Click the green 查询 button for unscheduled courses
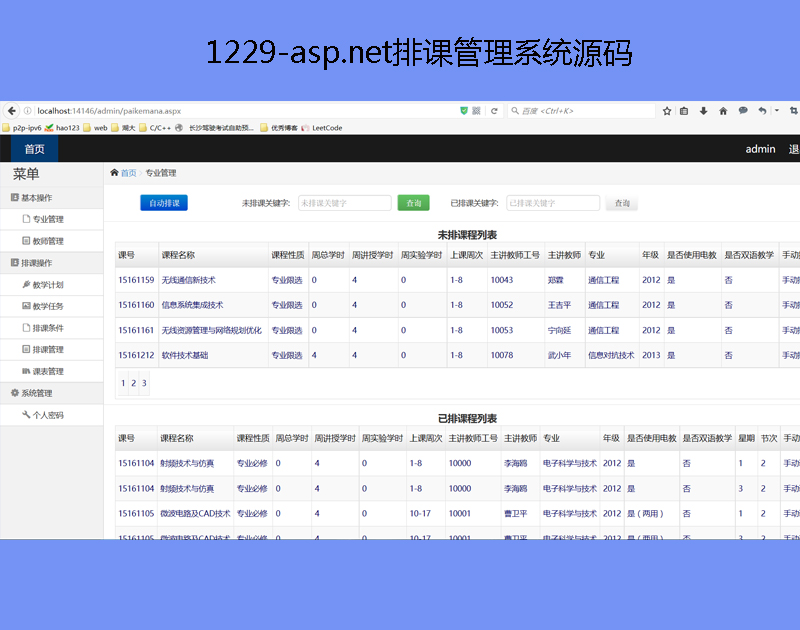The image size is (800, 630). 413,203
